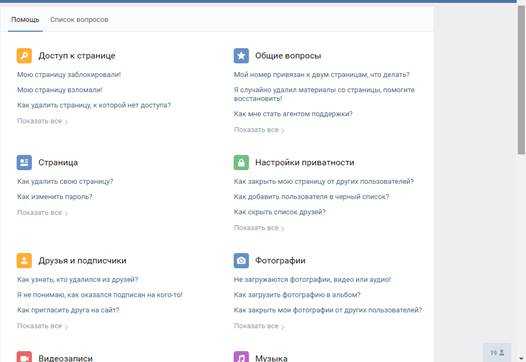Expand Показать все under Общие вопросы
This screenshot has width=526, height=362.
coord(259,130)
